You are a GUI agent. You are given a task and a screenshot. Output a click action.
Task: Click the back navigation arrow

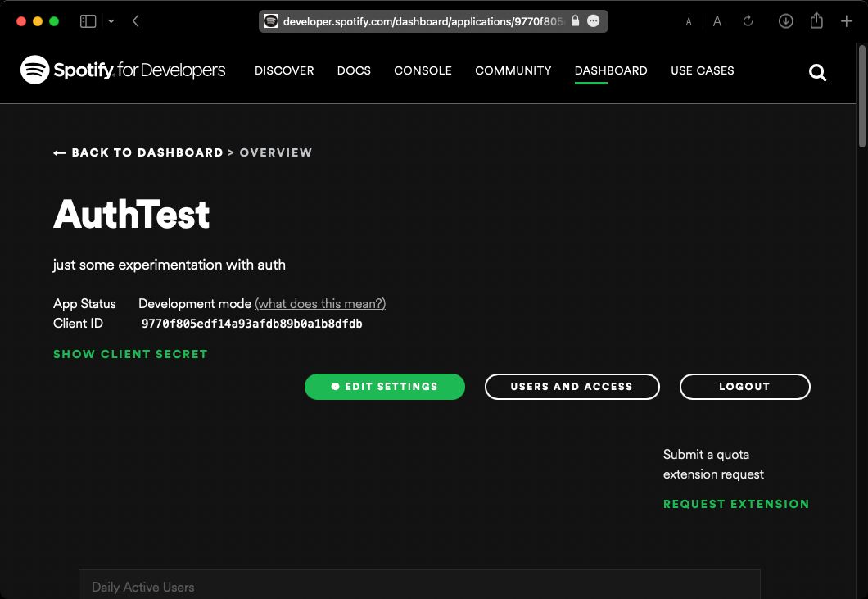[134, 21]
